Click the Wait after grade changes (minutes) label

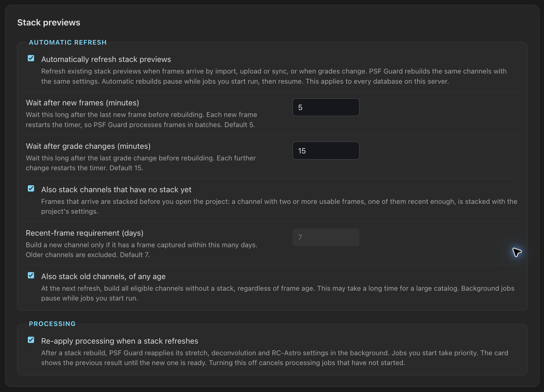(x=88, y=146)
